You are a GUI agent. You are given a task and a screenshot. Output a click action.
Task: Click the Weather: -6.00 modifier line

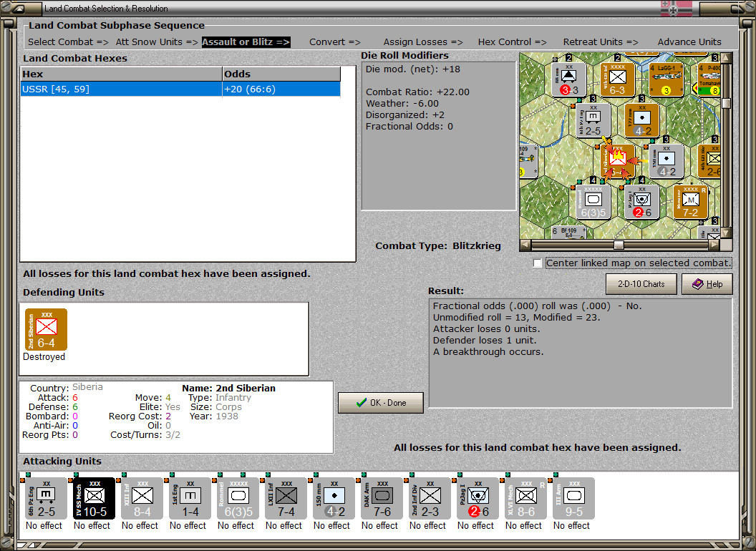click(x=402, y=104)
